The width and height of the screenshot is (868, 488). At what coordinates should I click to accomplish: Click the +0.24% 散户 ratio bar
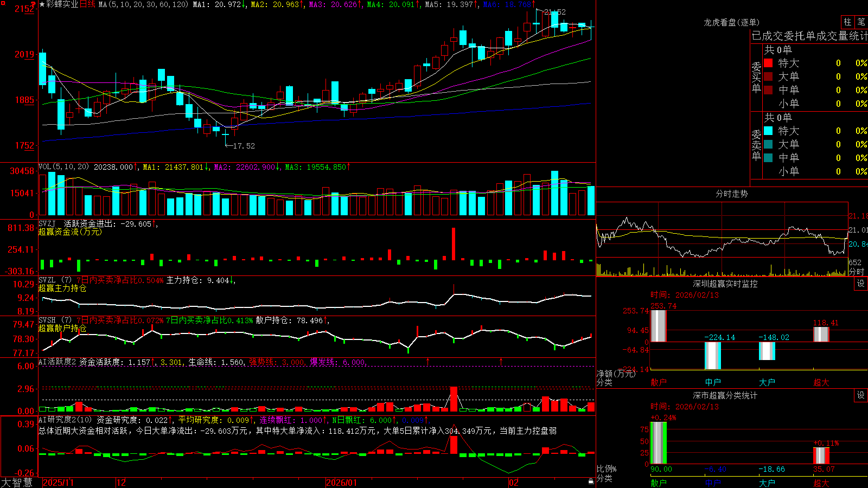pos(658,443)
